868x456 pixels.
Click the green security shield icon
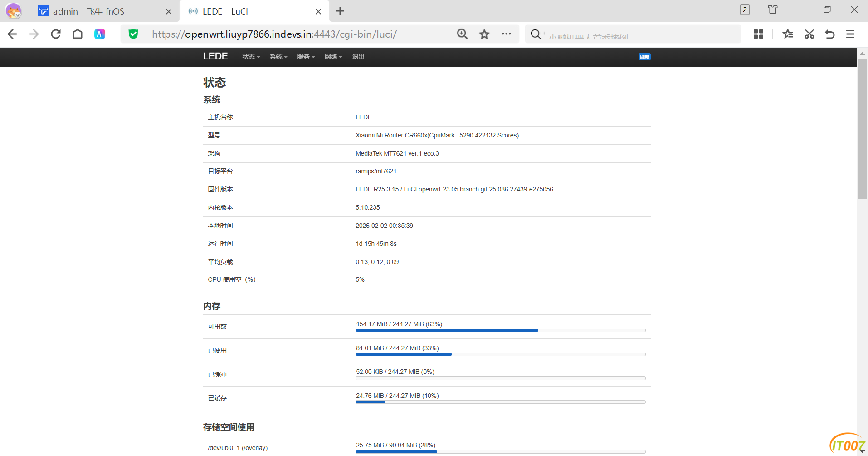point(133,34)
